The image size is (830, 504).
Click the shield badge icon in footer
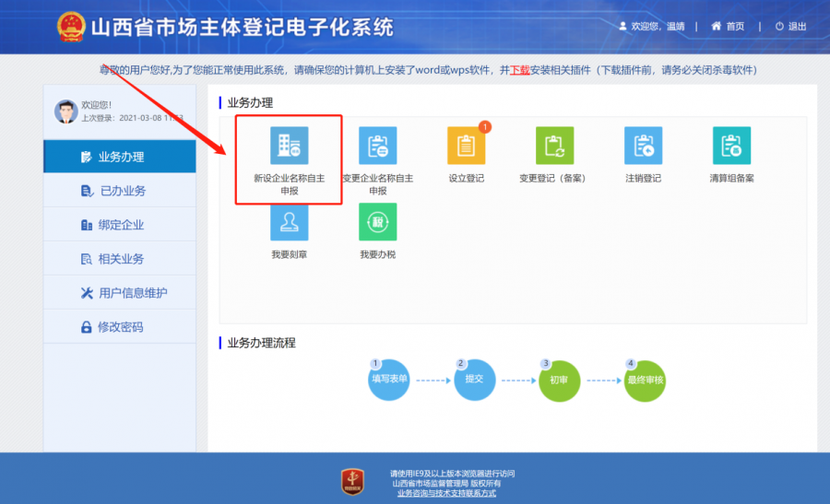click(352, 482)
